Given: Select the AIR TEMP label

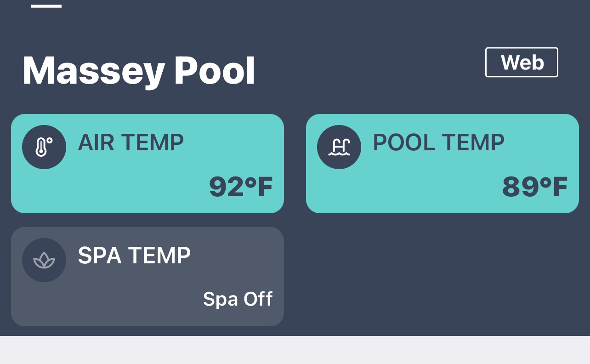Looking at the screenshot, I should tap(131, 142).
